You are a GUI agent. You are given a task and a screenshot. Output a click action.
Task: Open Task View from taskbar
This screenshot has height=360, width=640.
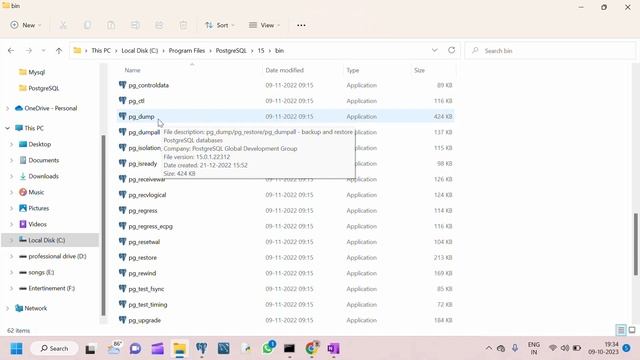(90, 349)
